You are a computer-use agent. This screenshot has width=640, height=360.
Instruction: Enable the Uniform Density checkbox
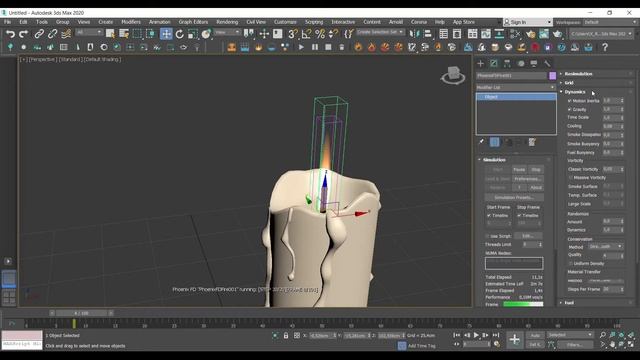pyautogui.click(x=571, y=263)
